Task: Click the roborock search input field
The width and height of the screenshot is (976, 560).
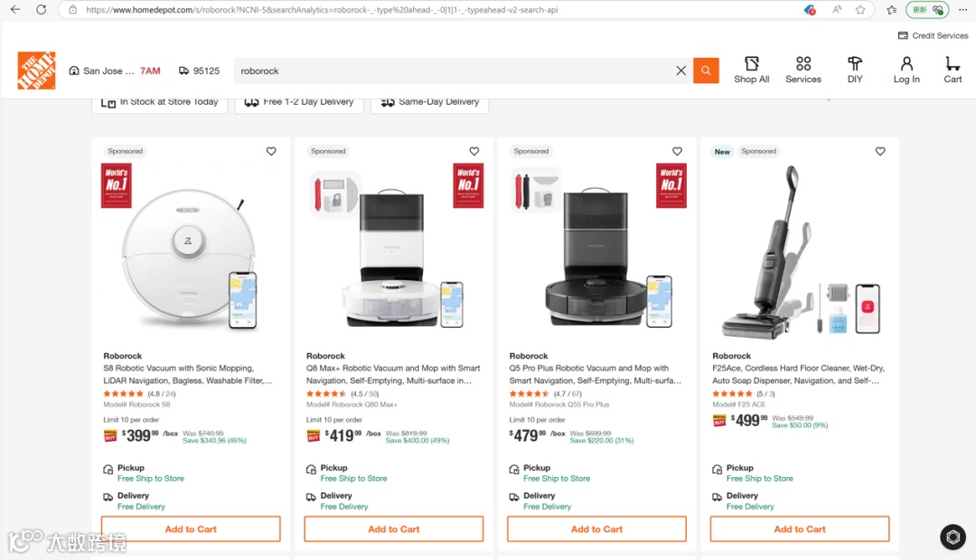Action: click(x=452, y=70)
